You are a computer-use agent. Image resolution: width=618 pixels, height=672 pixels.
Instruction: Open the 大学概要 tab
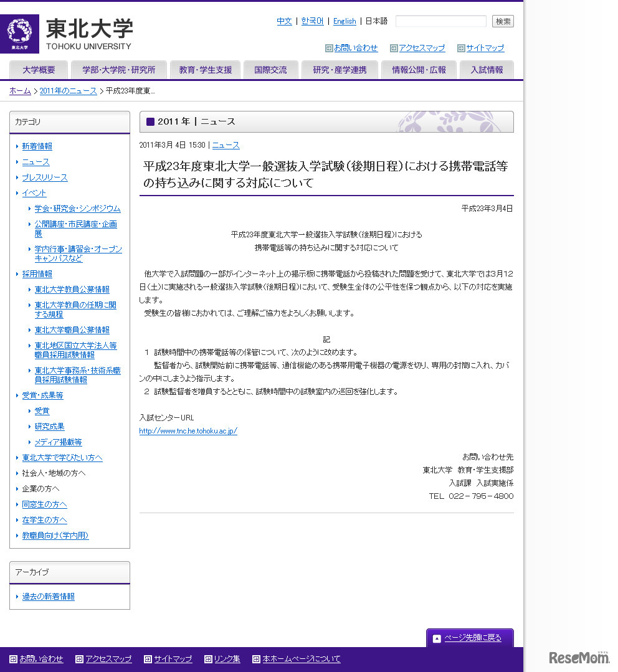[x=39, y=70]
